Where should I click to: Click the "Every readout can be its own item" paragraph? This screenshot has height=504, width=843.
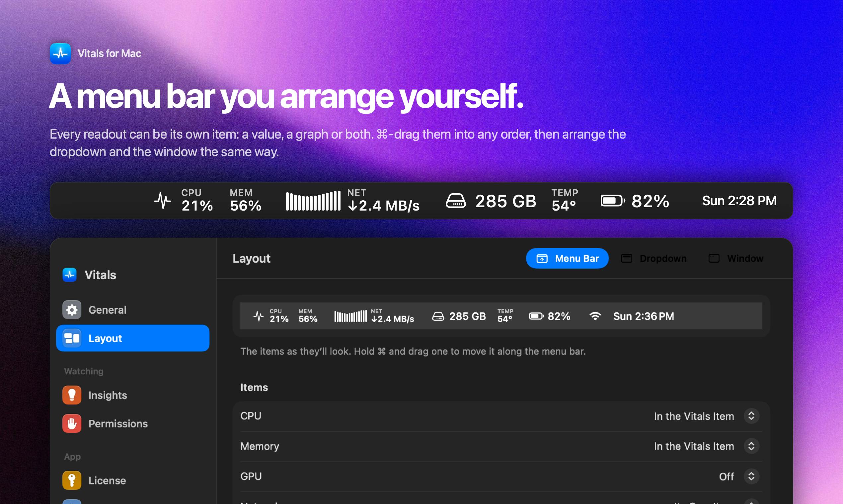(x=338, y=143)
